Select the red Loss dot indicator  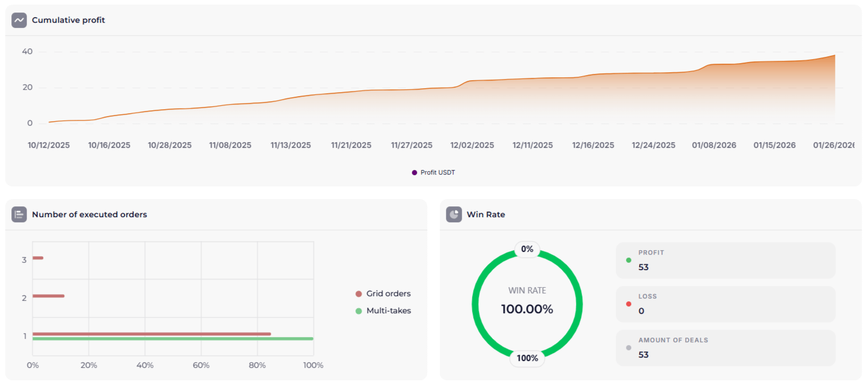628,304
